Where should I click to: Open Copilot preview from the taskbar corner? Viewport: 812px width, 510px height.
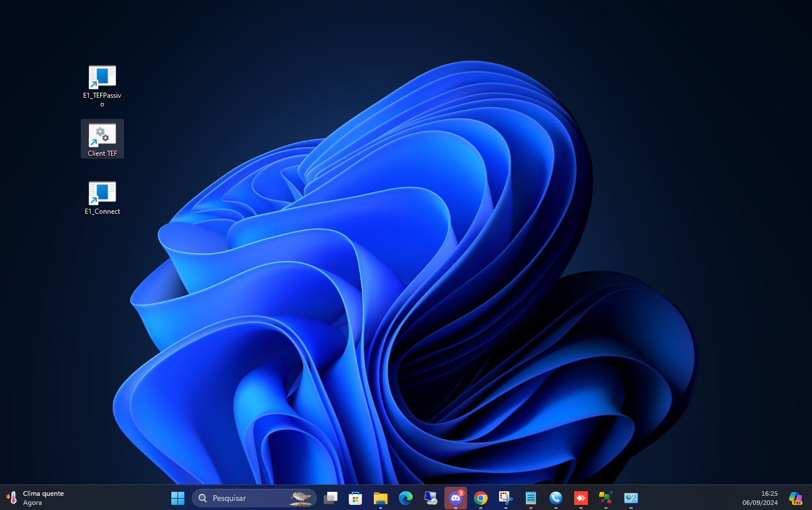795,498
